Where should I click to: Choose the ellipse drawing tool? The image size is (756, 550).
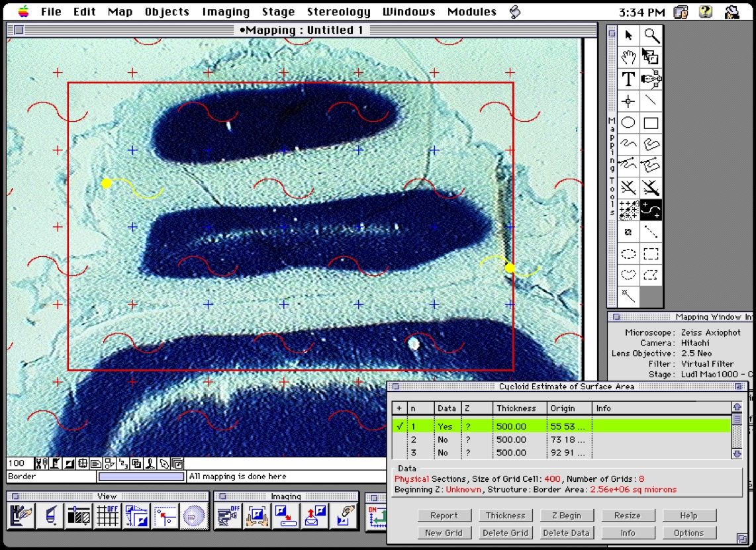point(628,123)
